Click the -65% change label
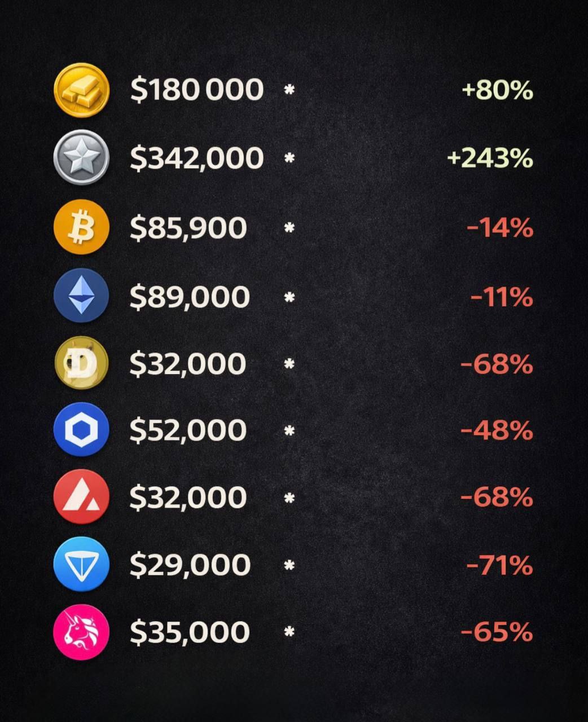This screenshot has height=722, width=588. click(x=497, y=632)
